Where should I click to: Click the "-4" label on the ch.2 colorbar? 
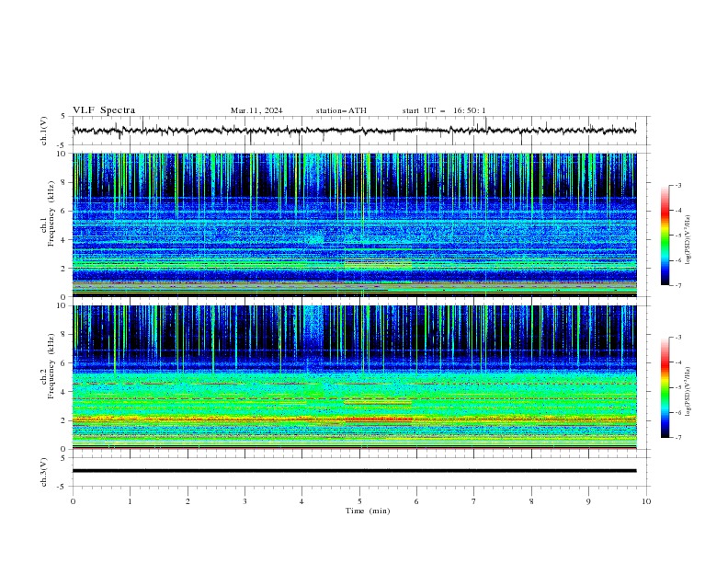click(677, 362)
